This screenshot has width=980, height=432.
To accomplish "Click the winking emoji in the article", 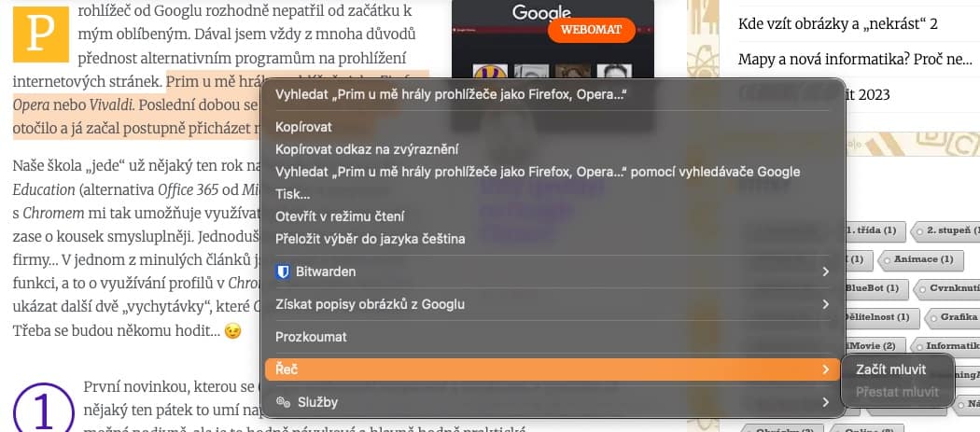I will [232, 331].
